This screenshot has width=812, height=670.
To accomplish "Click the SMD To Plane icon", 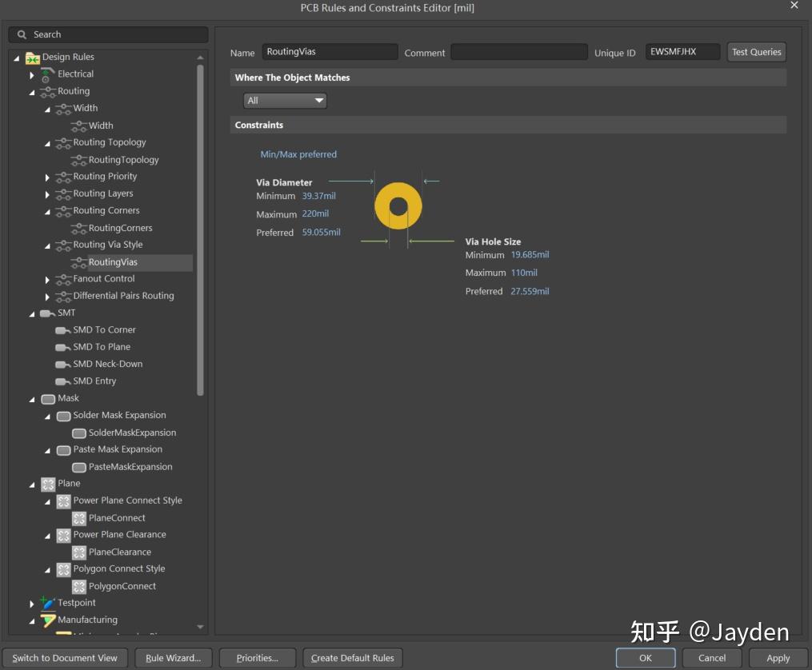I will tap(63, 348).
